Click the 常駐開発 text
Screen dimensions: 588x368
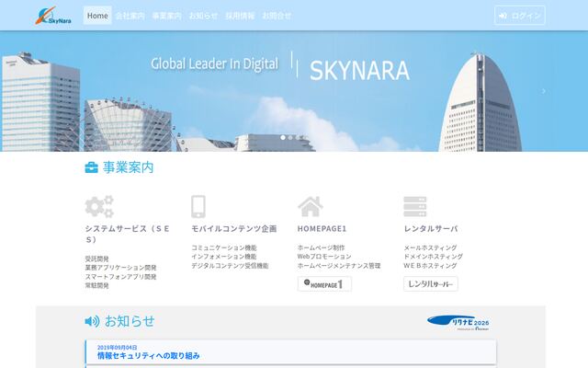[97, 285]
